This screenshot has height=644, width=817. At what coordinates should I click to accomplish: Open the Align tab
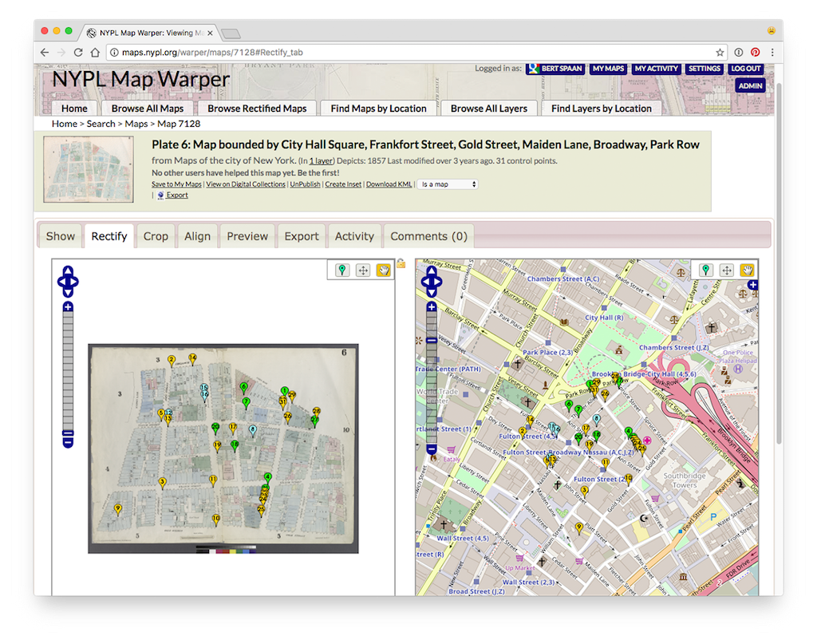(x=197, y=236)
